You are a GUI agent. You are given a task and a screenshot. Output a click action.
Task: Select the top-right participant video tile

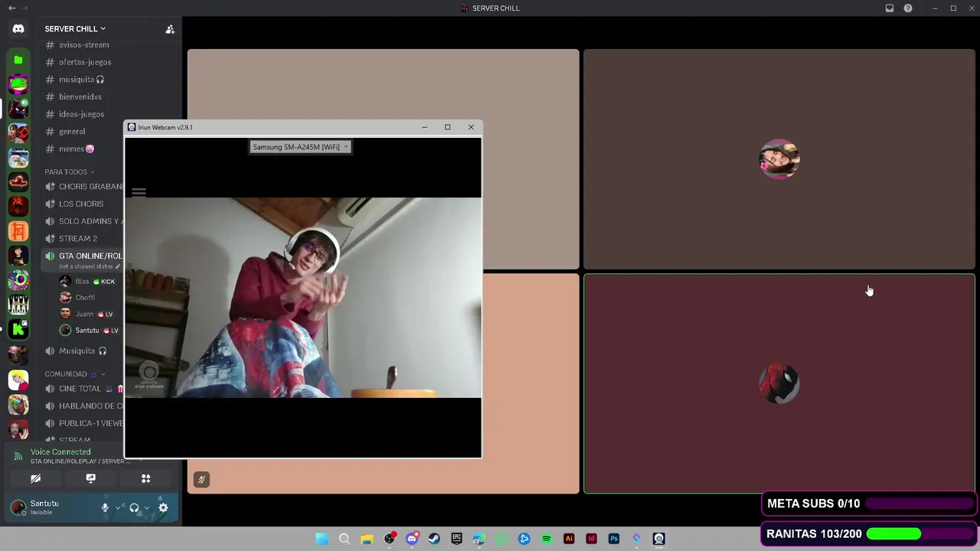(x=779, y=159)
